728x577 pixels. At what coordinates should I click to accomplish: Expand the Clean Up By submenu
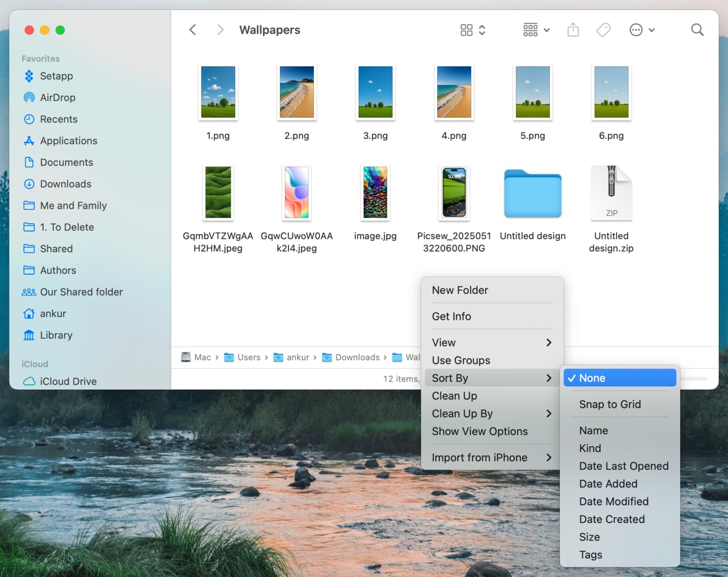coord(492,413)
